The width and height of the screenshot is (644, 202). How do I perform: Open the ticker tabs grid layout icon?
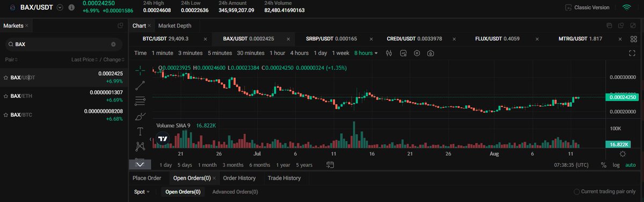click(x=634, y=39)
